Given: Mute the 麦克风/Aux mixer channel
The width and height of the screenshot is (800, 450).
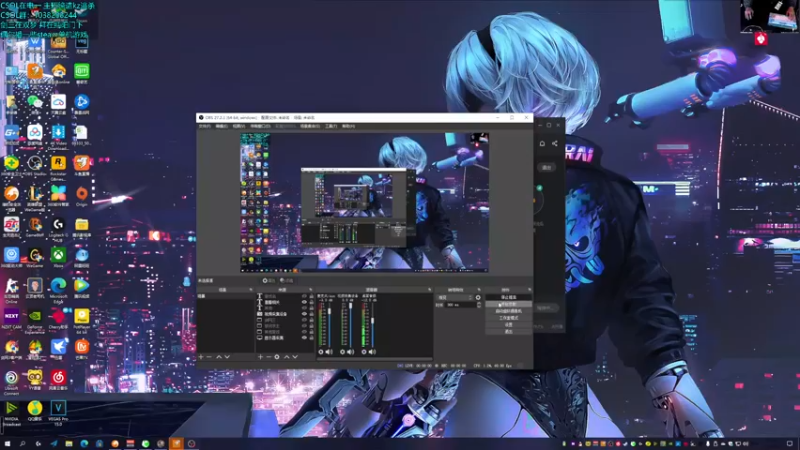Looking at the screenshot, I should (329, 352).
